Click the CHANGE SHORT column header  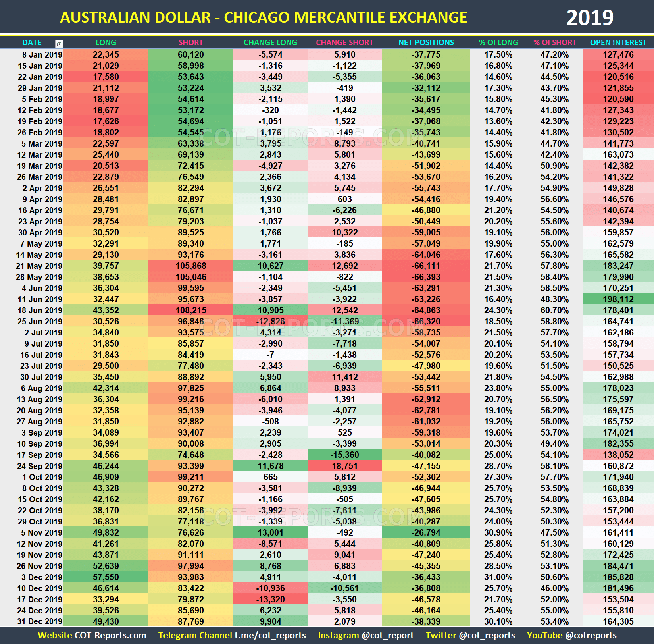click(x=344, y=43)
